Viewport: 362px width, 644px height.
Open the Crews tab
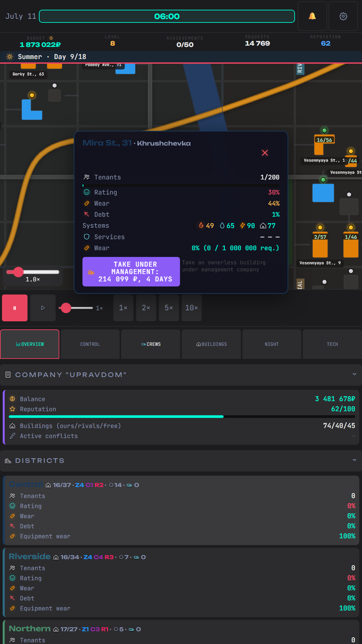[x=151, y=344]
